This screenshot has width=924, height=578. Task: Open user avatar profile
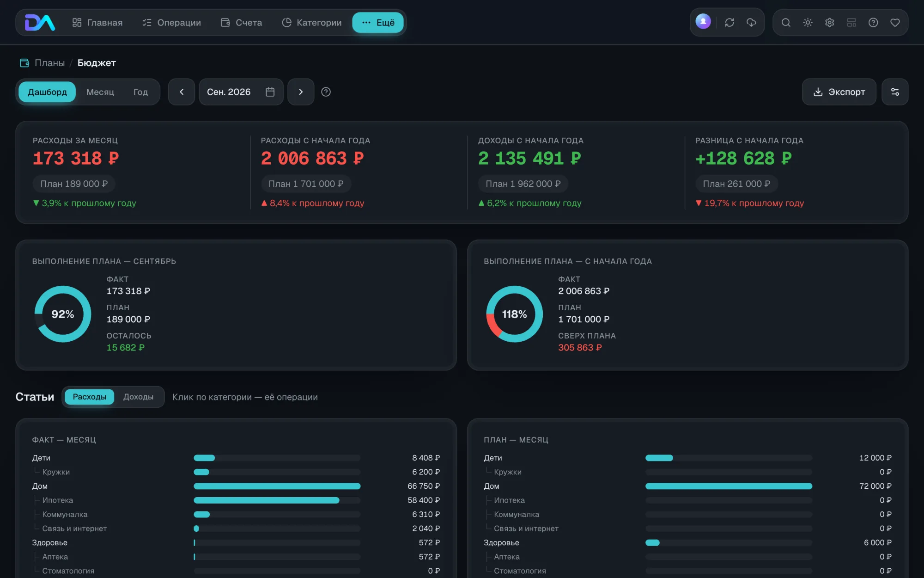(x=703, y=21)
